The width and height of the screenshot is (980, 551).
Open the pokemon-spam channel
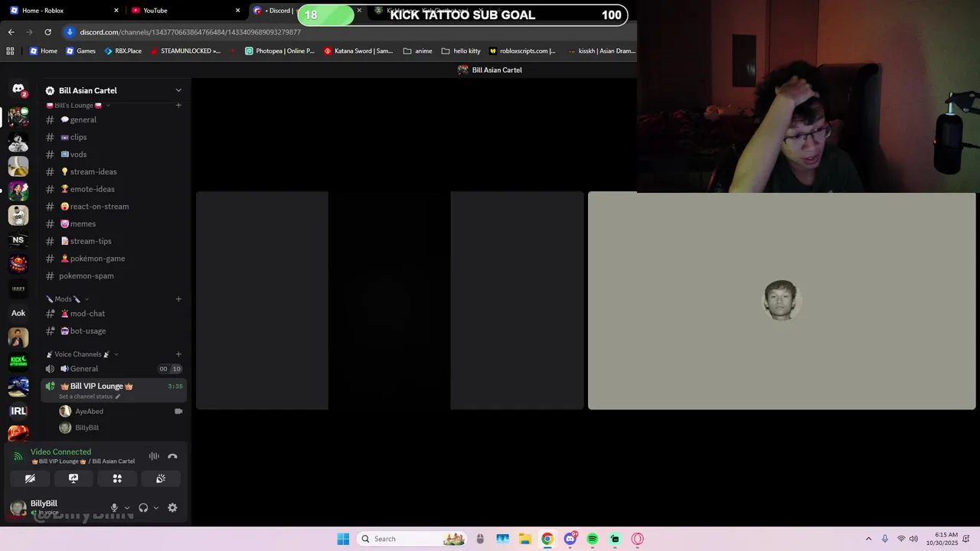point(113,275)
